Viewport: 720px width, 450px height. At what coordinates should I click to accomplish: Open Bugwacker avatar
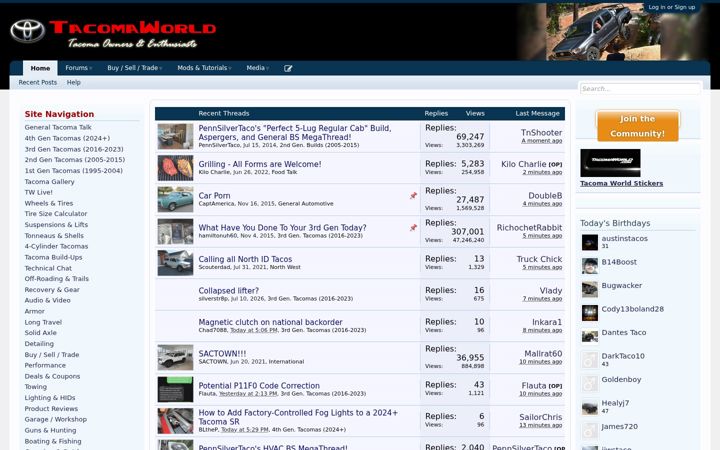click(x=590, y=289)
